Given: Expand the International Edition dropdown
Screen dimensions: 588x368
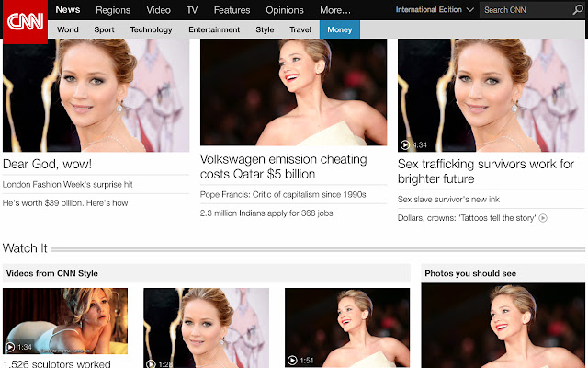Looking at the screenshot, I should (x=435, y=10).
